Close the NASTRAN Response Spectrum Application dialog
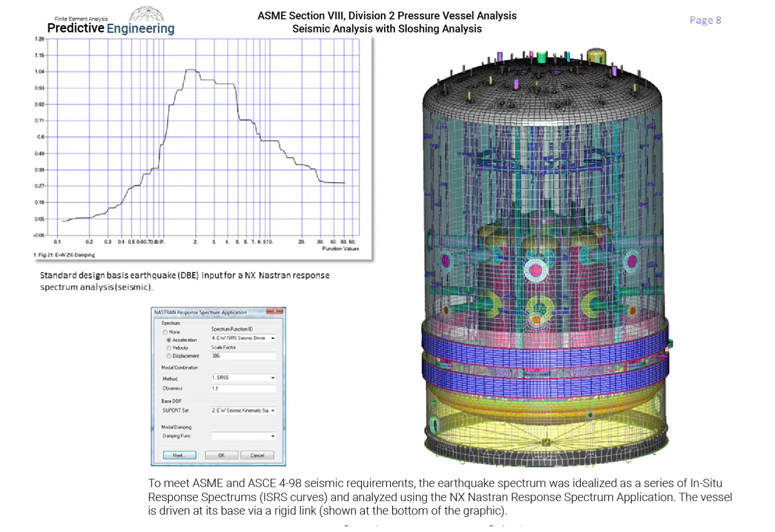775x532 pixels. coord(274,311)
